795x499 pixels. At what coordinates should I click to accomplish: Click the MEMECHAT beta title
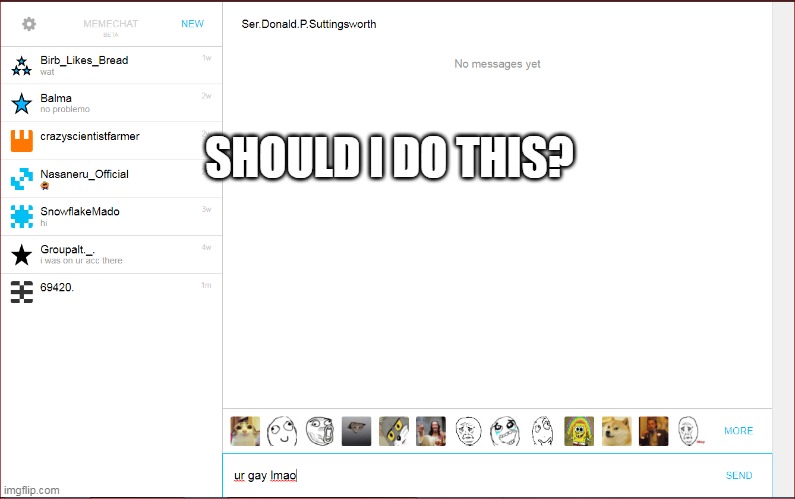pos(111,26)
